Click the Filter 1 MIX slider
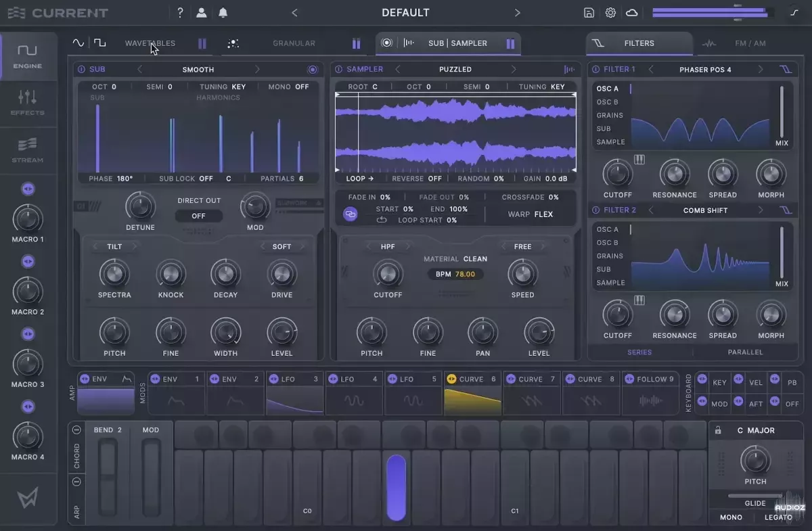This screenshot has height=531, width=812. click(x=782, y=112)
